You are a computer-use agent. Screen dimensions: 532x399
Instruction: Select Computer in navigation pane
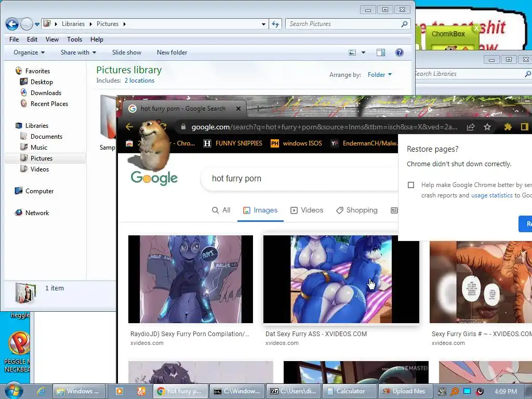[34, 191]
